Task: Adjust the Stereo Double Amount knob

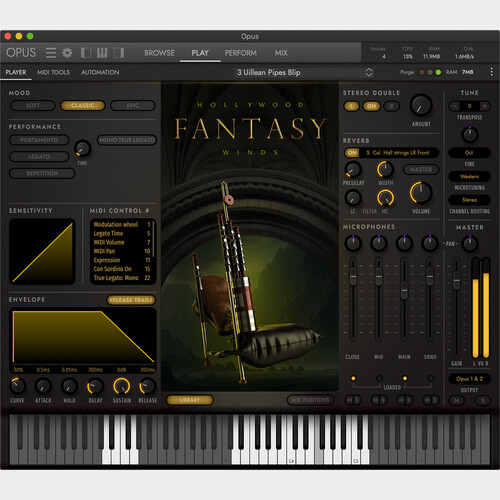Action: tap(421, 105)
